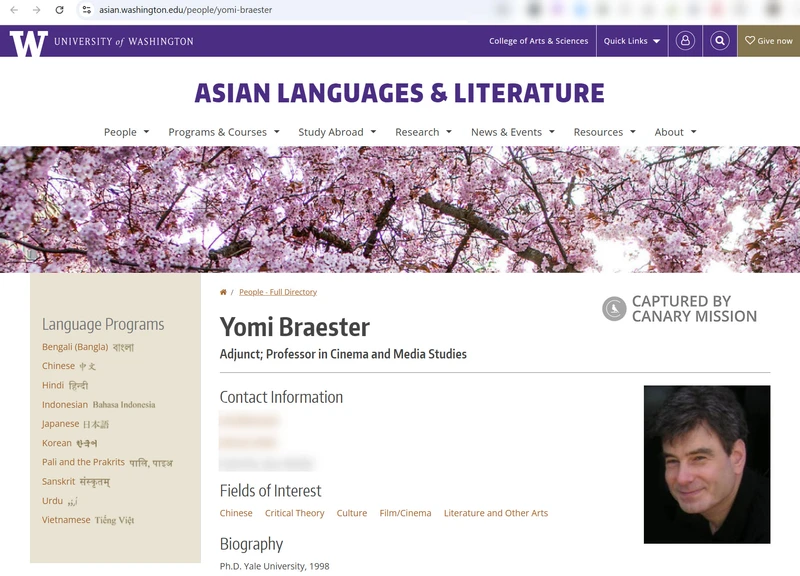Click the College of Arts & Sciences link

pyautogui.click(x=538, y=41)
